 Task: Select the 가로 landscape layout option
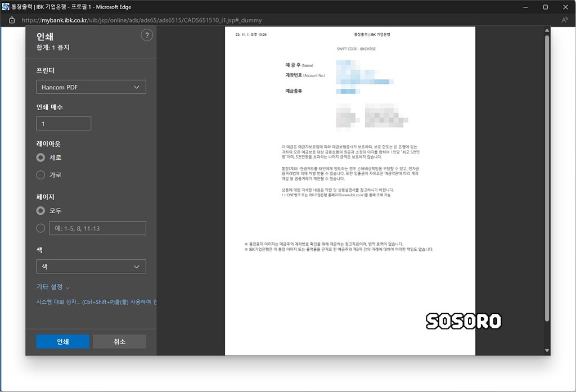[x=40, y=175]
